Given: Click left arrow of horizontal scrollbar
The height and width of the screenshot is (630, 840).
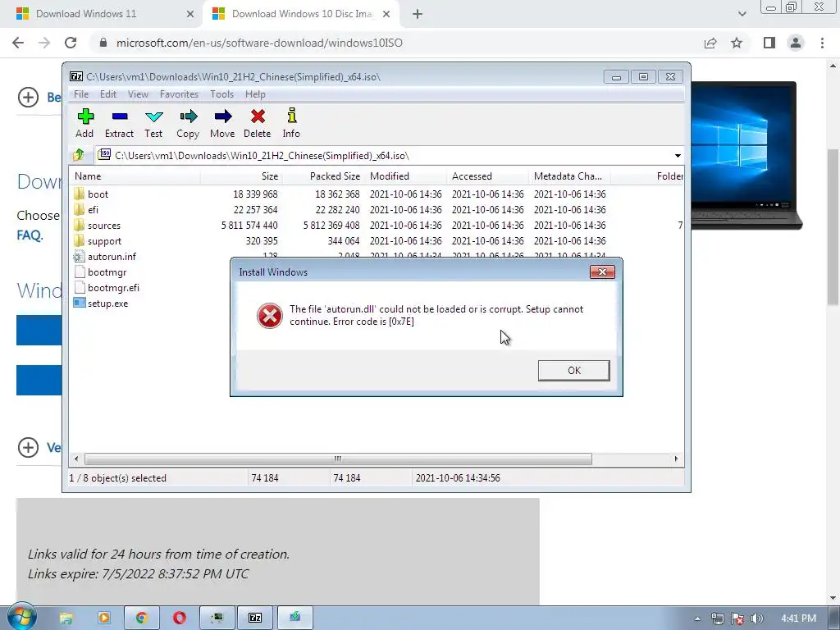Looking at the screenshot, I should coord(76,459).
